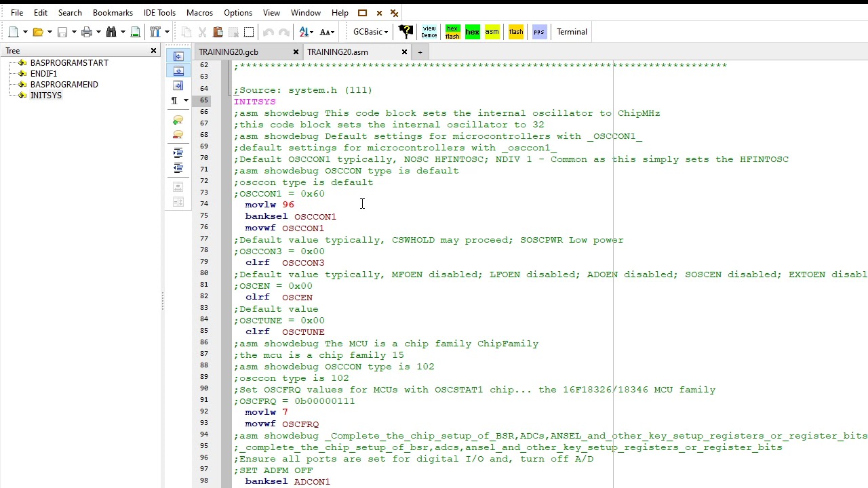This screenshot has height=488, width=868.
Task: Click the Aa change-case icon
Action: 327,32
